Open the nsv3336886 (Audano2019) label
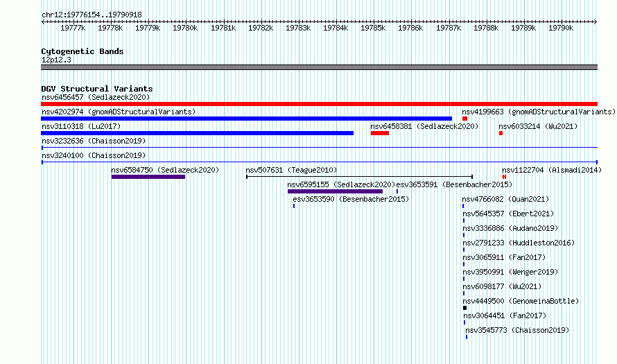 510,228
